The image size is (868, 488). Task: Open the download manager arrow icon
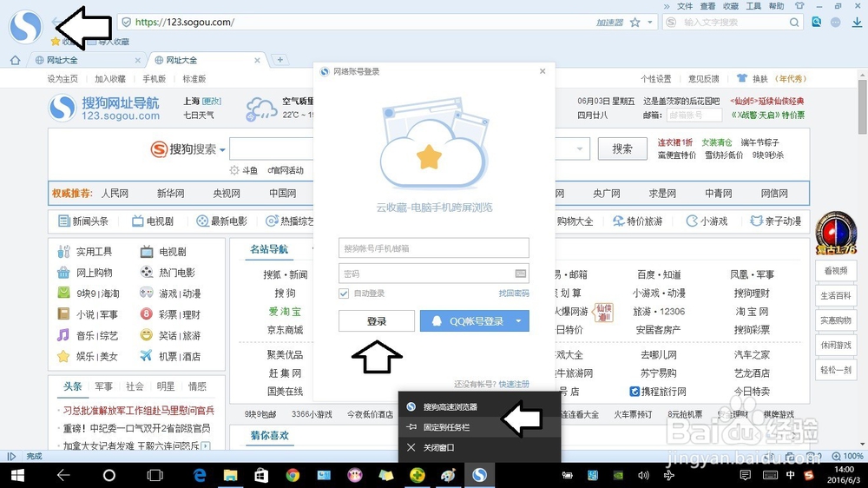pyautogui.click(x=857, y=23)
